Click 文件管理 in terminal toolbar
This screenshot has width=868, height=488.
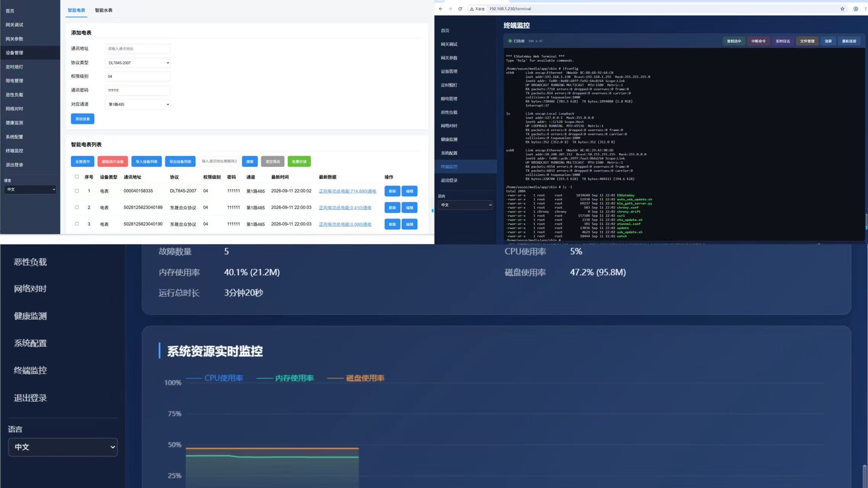pyautogui.click(x=807, y=41)
